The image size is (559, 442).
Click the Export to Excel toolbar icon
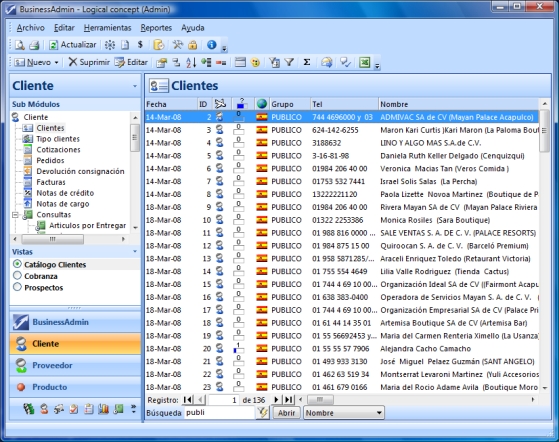pyautogui.click(x=364, y=62)
